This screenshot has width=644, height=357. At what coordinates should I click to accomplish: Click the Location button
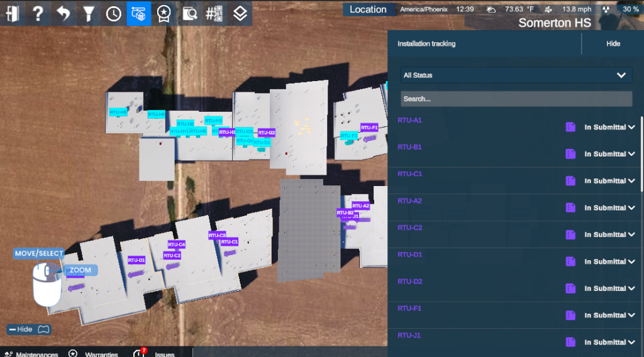(x=368, y=9)
